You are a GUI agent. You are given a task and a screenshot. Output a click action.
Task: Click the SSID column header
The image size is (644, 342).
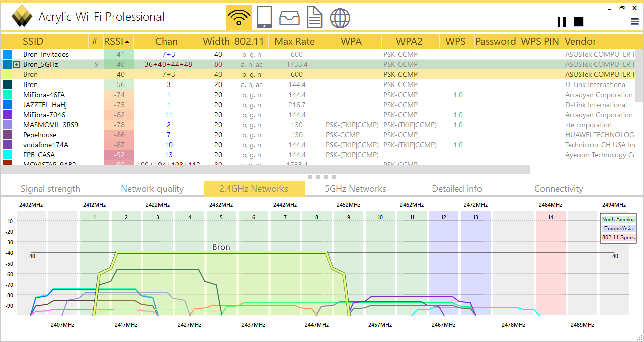pyautogui.click(x=33, y=41)
